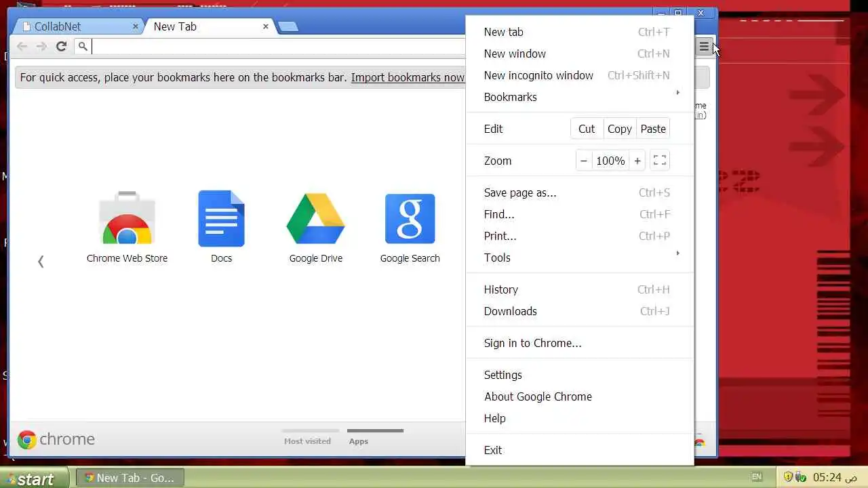Click the Cut button
The image size is (868, 488).
(x=587, y=129)
